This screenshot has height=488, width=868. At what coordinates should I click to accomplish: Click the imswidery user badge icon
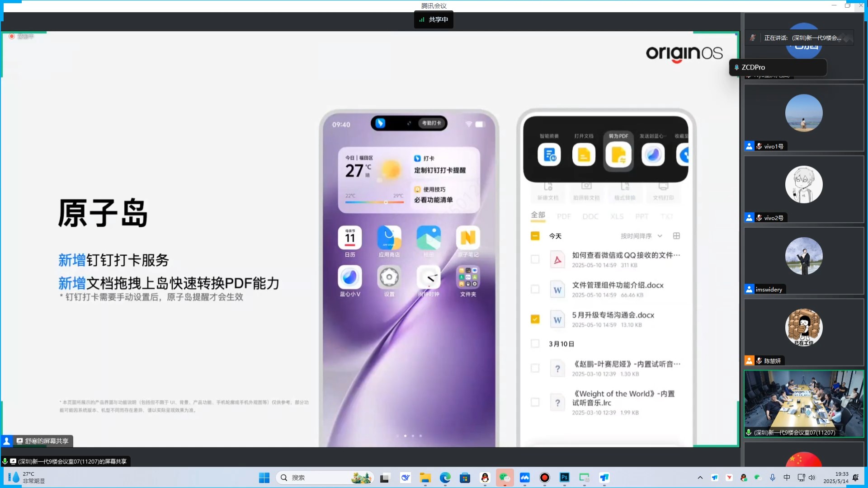click(749, 289)
